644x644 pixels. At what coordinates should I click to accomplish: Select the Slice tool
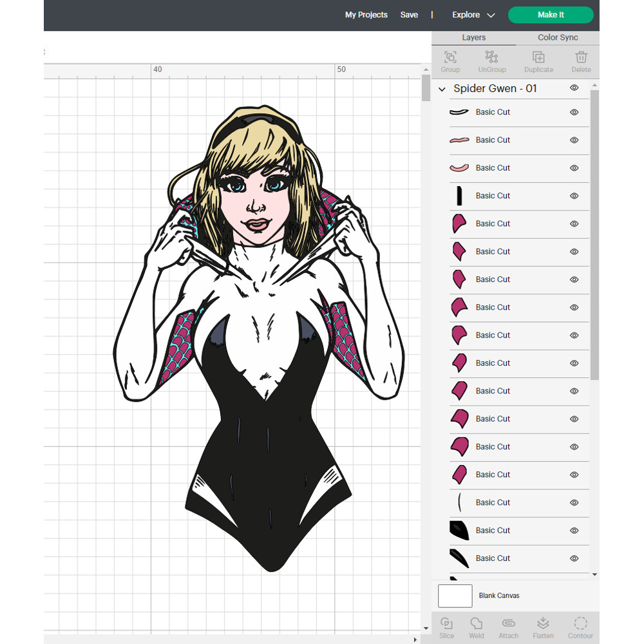pos(447,627)
